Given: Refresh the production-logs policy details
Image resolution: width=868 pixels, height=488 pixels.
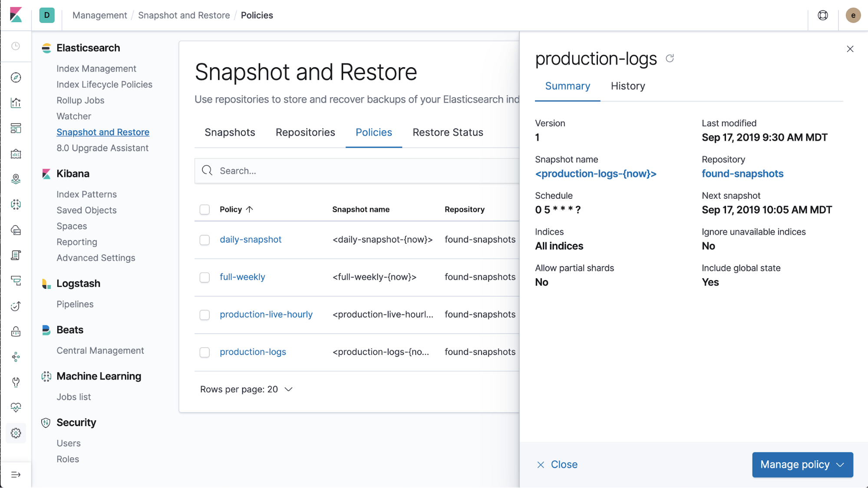Looking at the screenshot, I should pos(670,58).
